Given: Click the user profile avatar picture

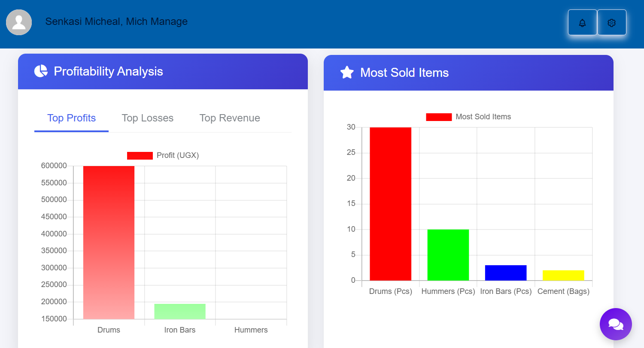Looking at the screenshot, I should coord(19,21).
